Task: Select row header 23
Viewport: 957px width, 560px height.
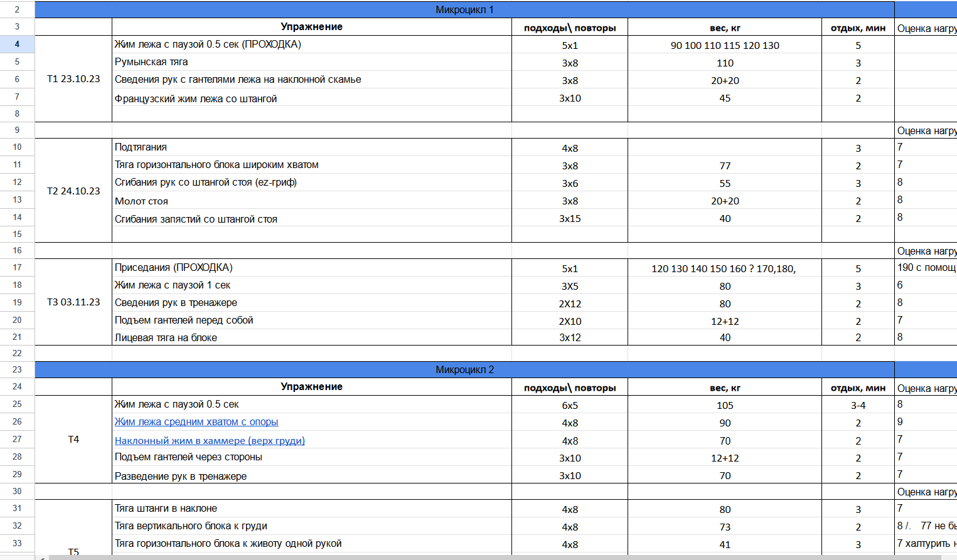Action: tap(17, 370)
